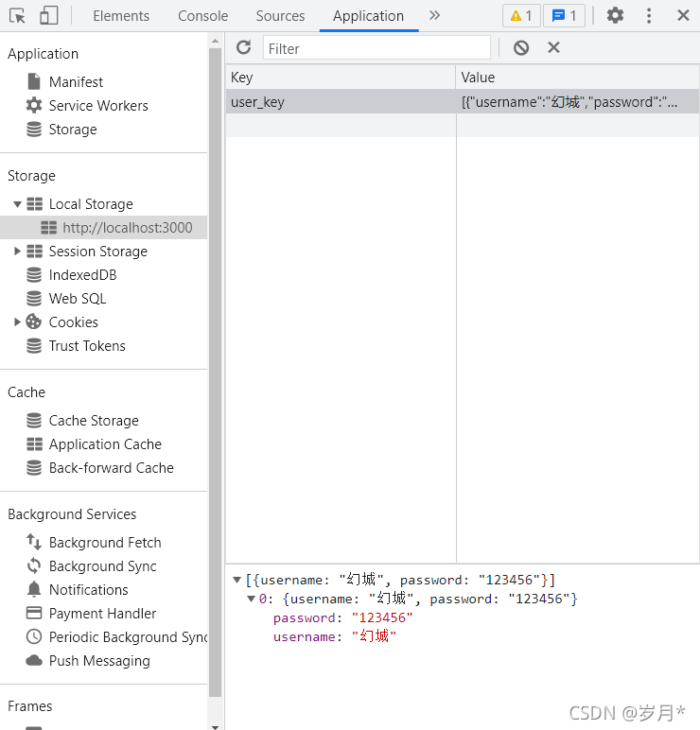Select the Application tab
The height and width of the screenshot is (730, 700).
click(368, 16)
